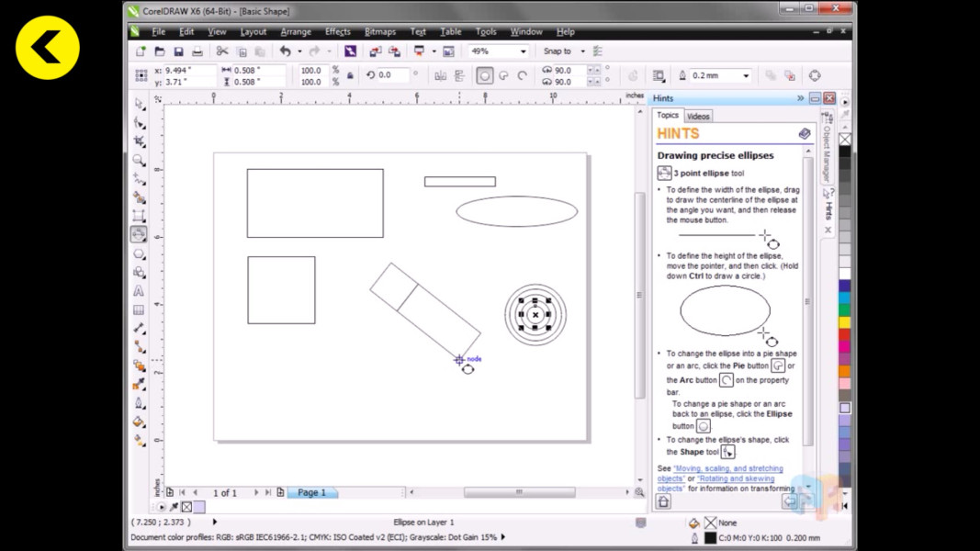The image size is (980, 551).
Task: Click the Export icon in the toolbar
Action: 394,51
